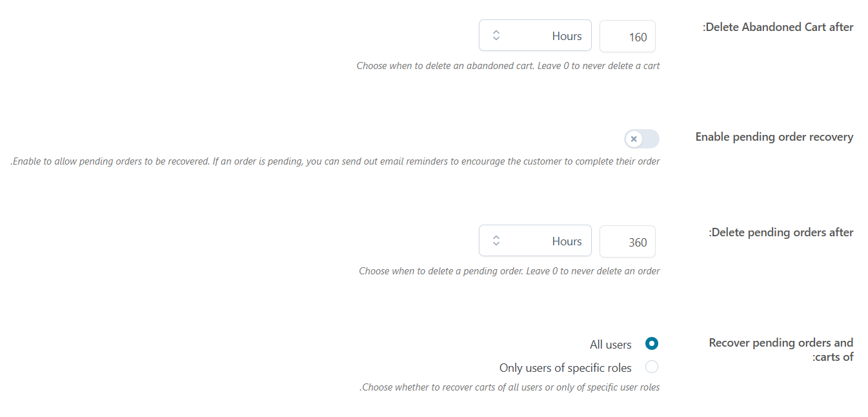Screen dimensions: 868x417
Task: Click the 'Delete Abandoned Cart after' label
Action: (778, 27)
